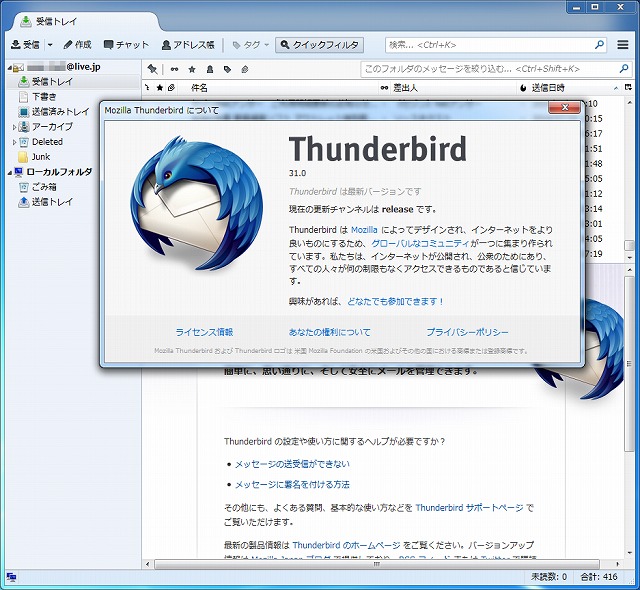
Task: Select ローカルフォルダ in sidebar
Action: [x=53, y=172]
